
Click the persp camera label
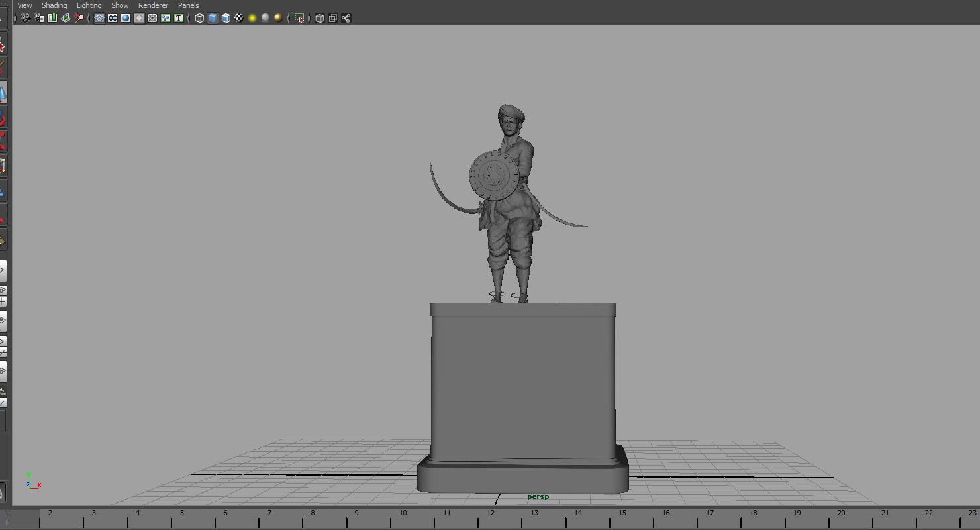(x=538, y=496)
